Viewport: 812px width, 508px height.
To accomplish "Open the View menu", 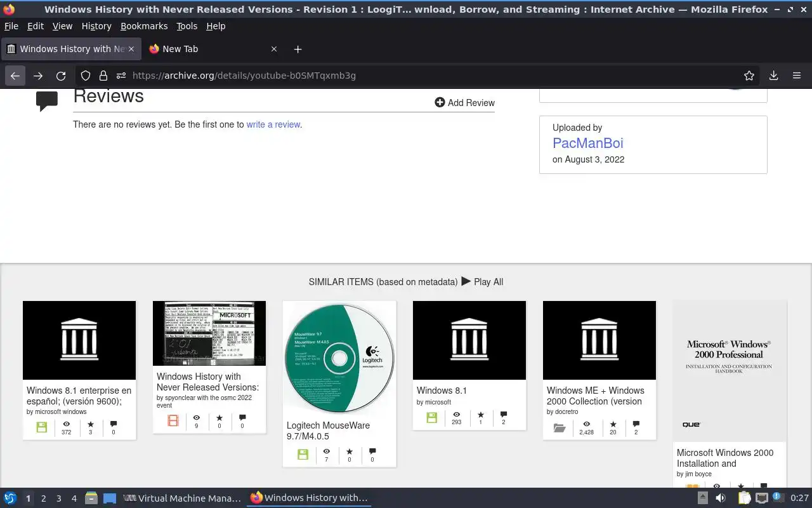I will [x=62, y=26].
